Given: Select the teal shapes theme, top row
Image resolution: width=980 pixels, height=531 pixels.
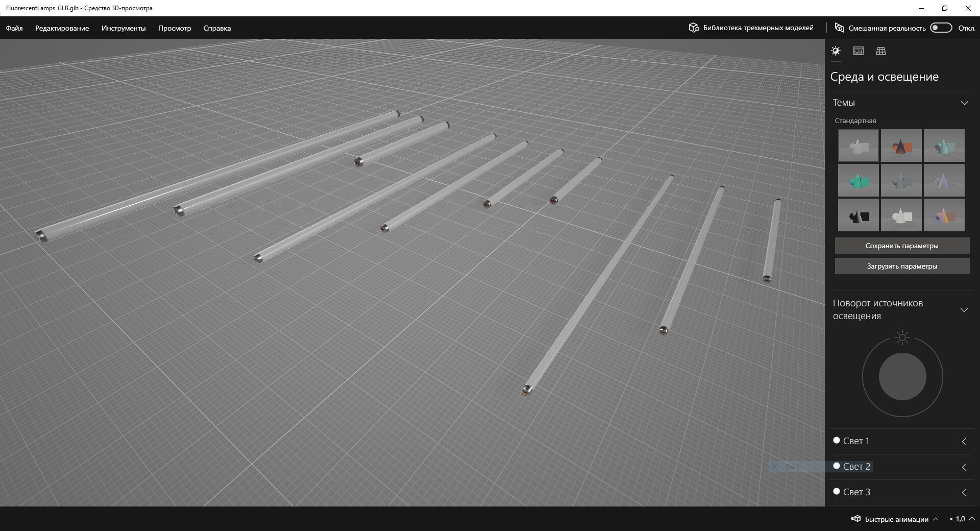Looking at the screenshot, I should [x=944, y=146].
